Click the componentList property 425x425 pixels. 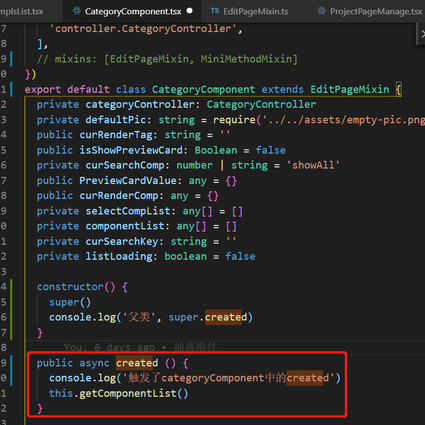pyautogui.click(x=125, y=226)
